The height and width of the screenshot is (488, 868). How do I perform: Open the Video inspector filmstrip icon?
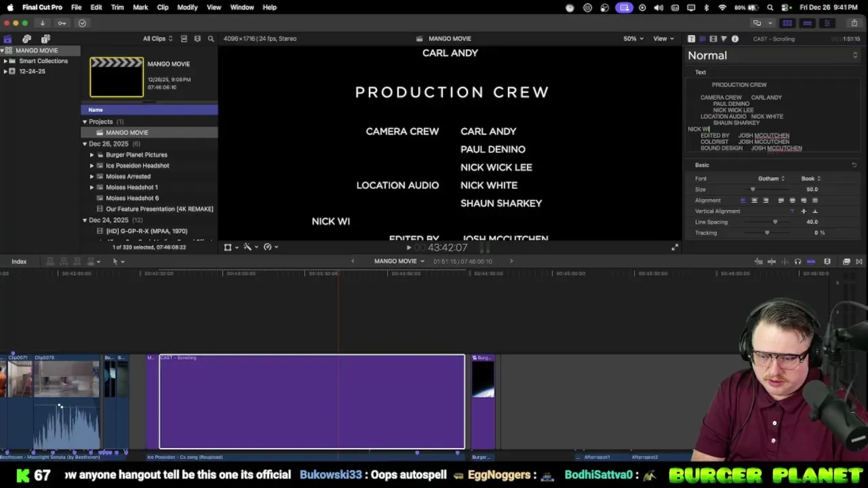[713, 39]
